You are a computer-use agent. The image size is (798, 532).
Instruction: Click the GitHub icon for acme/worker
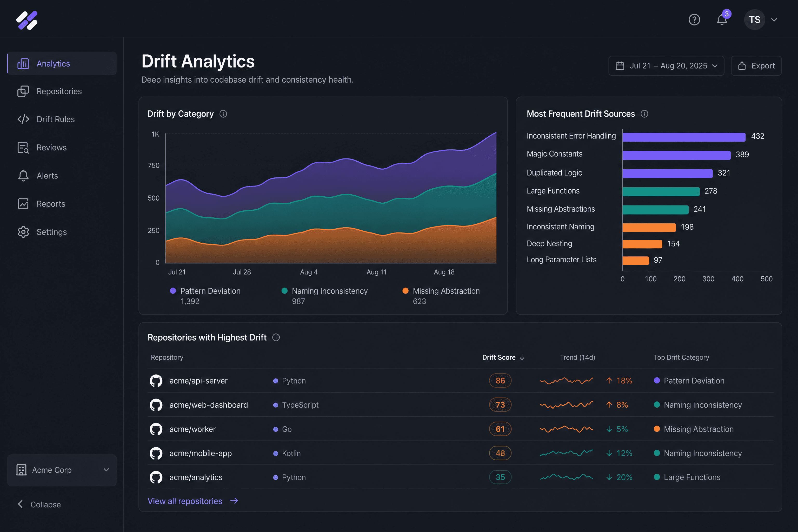(156, 429)
